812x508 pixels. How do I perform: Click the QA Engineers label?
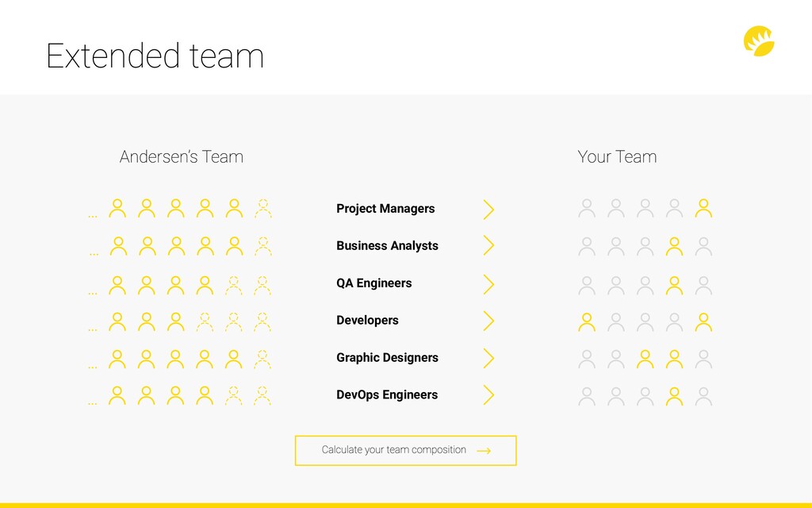click(374, 283)
